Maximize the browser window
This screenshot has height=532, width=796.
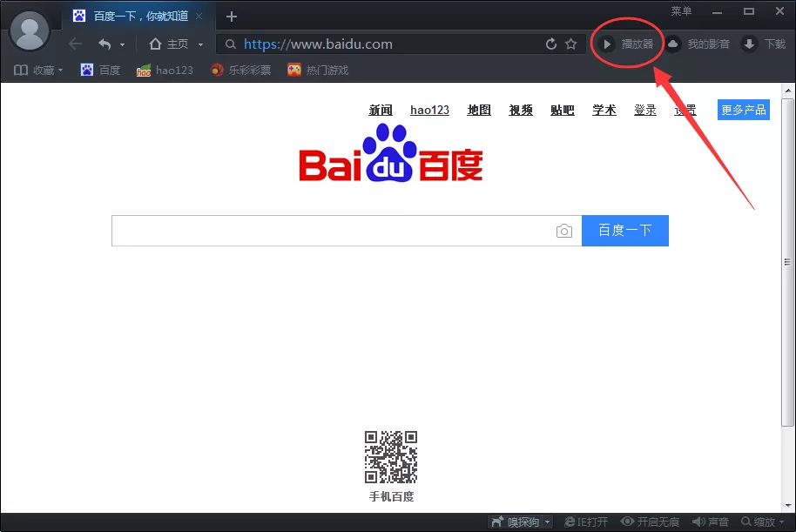[749, 11]
